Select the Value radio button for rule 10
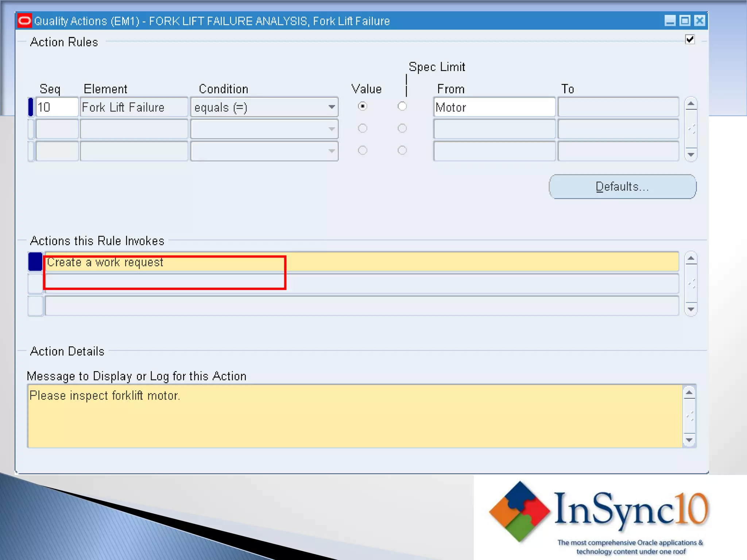 tap(362, 106)
